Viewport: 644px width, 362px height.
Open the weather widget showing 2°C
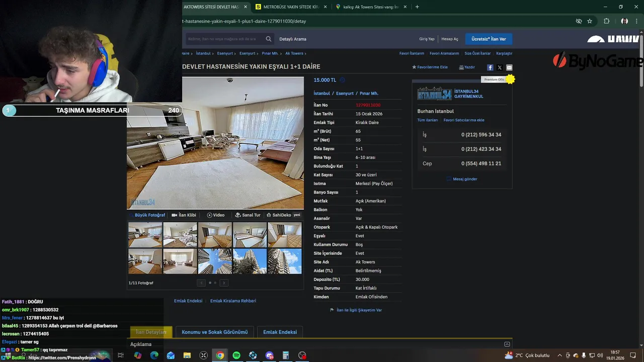pos(527,355)
